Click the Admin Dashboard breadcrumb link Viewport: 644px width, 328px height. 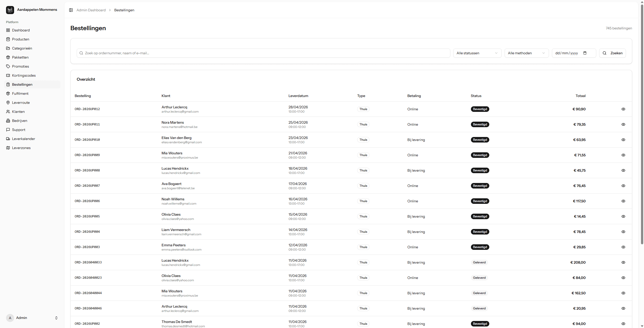91,10
